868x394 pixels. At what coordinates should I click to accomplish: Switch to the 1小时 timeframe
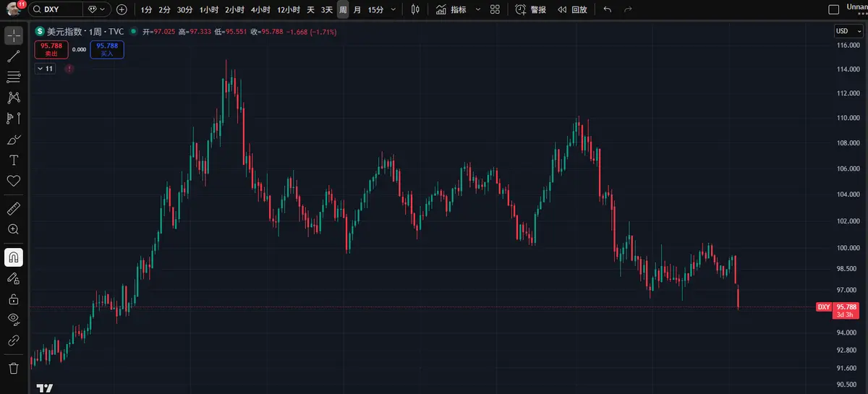coord(208,9)
